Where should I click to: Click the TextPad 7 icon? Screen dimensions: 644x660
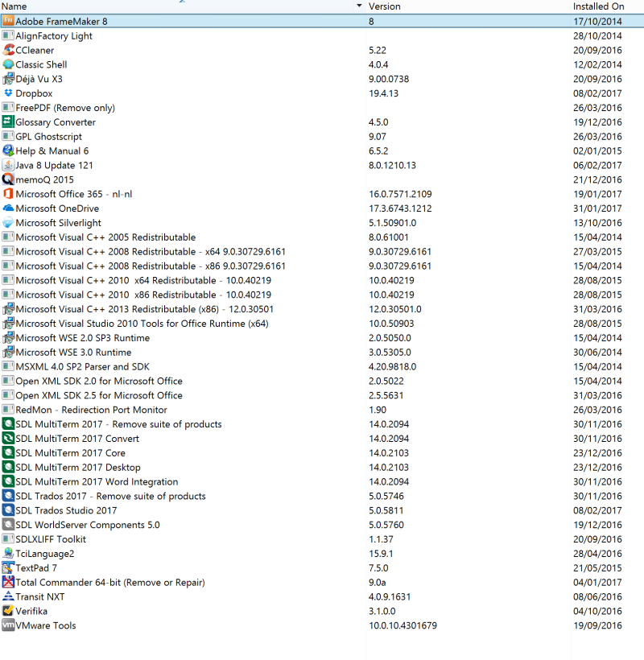pos(8,567)
